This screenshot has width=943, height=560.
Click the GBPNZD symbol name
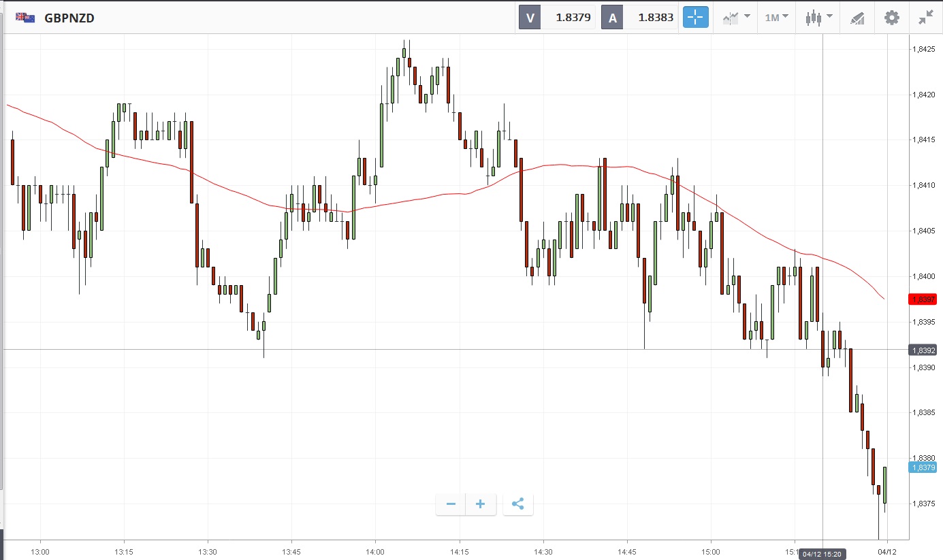[69, 18]
